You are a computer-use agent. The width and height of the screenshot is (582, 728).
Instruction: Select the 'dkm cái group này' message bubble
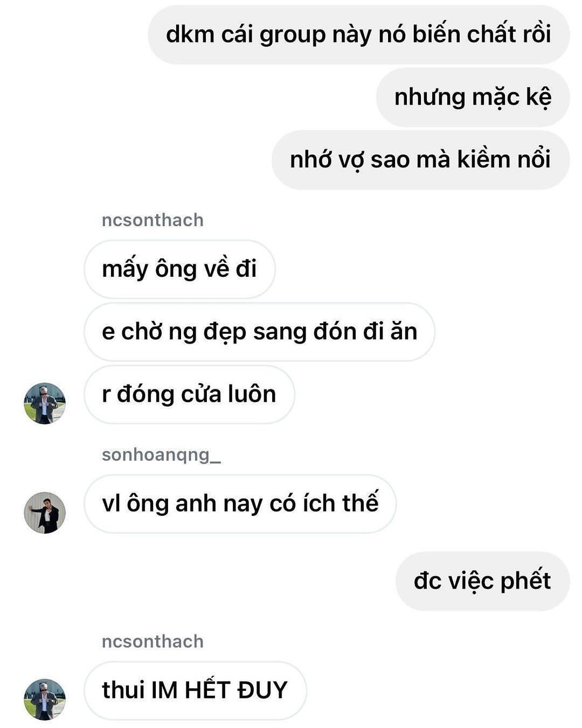tap(358, 34)
